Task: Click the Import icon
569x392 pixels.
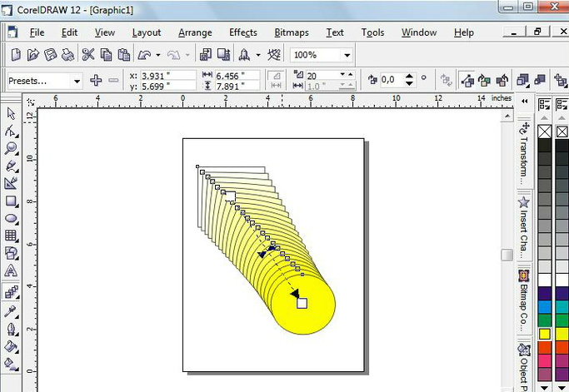Action: [206, 55]
